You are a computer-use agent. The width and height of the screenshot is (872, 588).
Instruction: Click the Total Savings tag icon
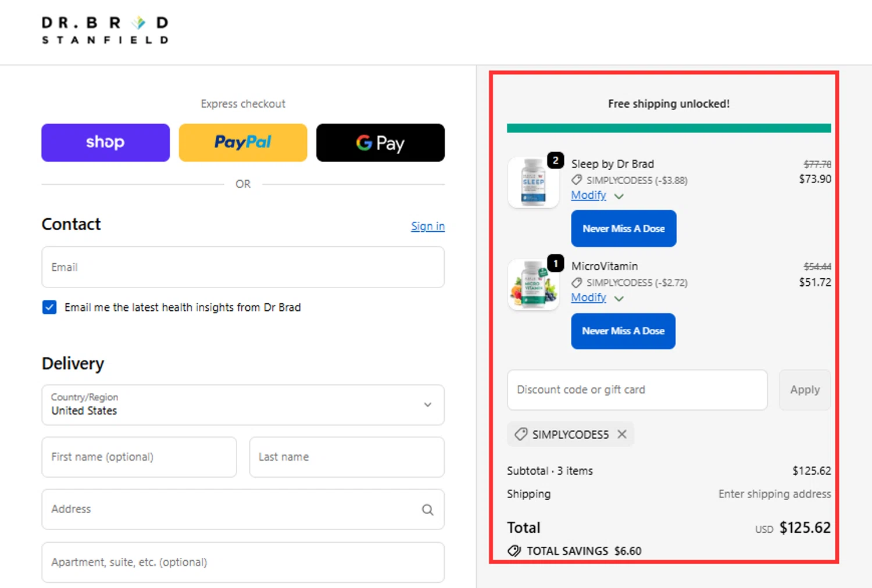coord(514,551)
